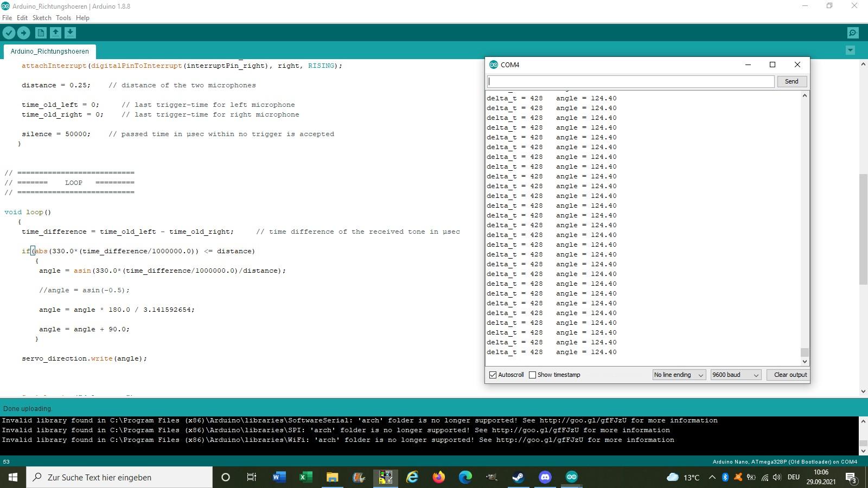The image size is (868, 488).
Task: Open the Help menu
Action: [x=82, y=18]
